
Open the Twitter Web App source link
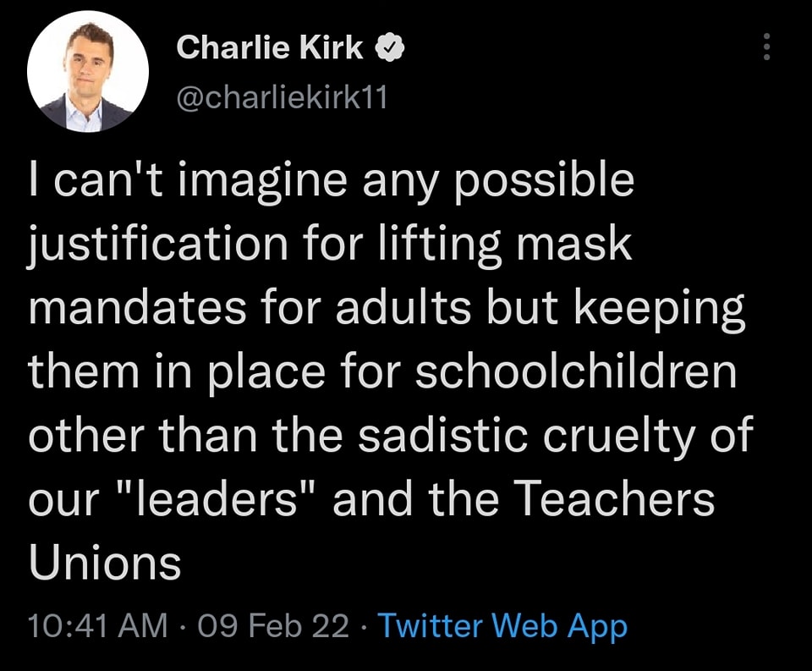click(x=502, y=626)
